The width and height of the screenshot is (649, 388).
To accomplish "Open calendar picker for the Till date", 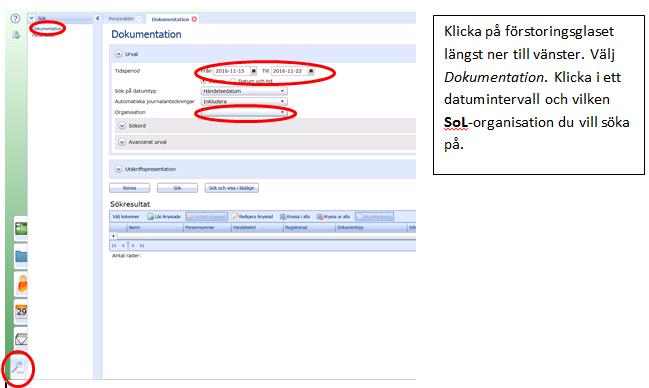I will pos(311,71).
